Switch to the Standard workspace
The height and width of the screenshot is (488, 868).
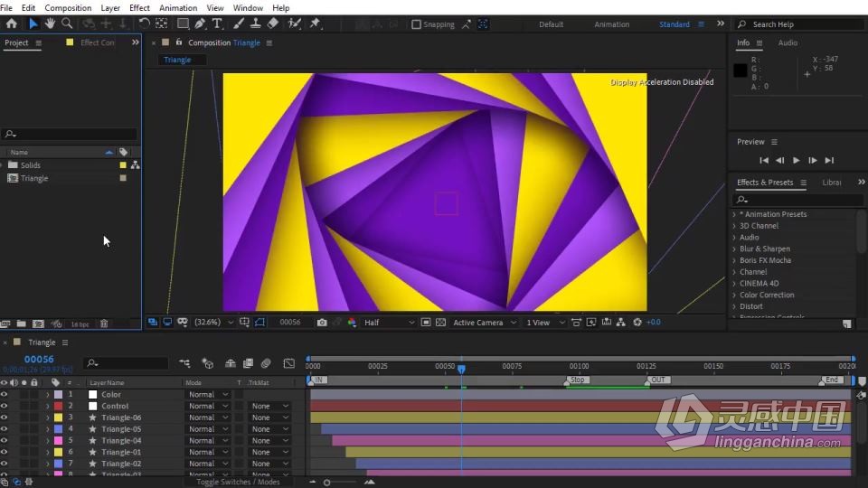675,24
